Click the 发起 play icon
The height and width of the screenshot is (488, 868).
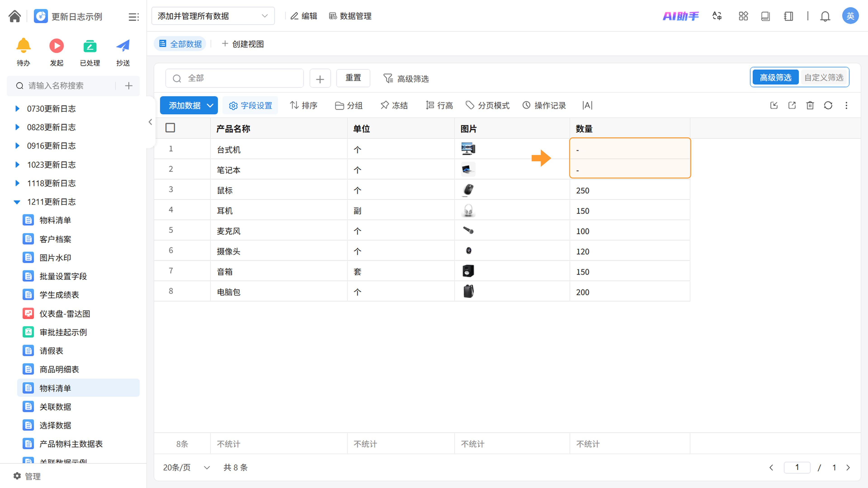point(56,46)
